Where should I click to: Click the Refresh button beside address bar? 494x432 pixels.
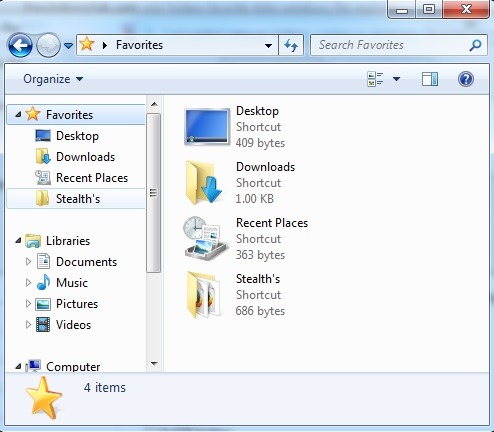pos(291,45)
